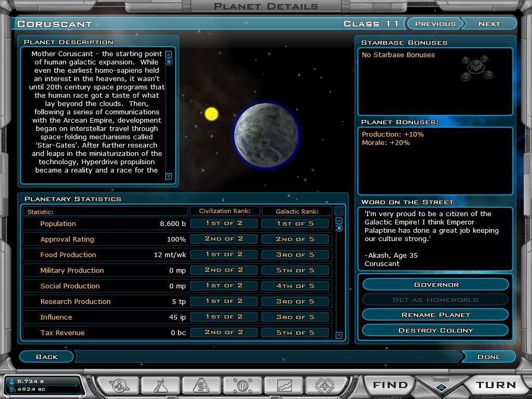Click the Word on the Street quote
The width and height of the screenshot is (532, 399).
pyautogui.click(x=432, y=227)
